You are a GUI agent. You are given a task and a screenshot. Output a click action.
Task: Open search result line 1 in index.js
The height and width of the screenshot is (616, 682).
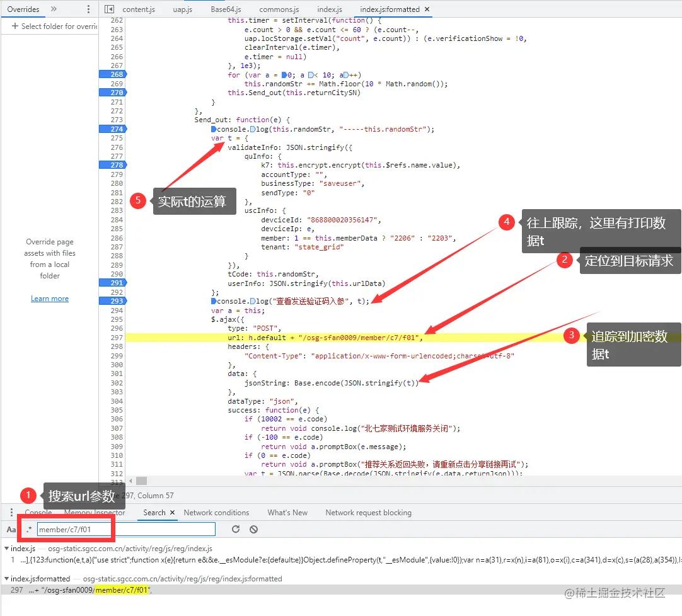pos(341,560)
